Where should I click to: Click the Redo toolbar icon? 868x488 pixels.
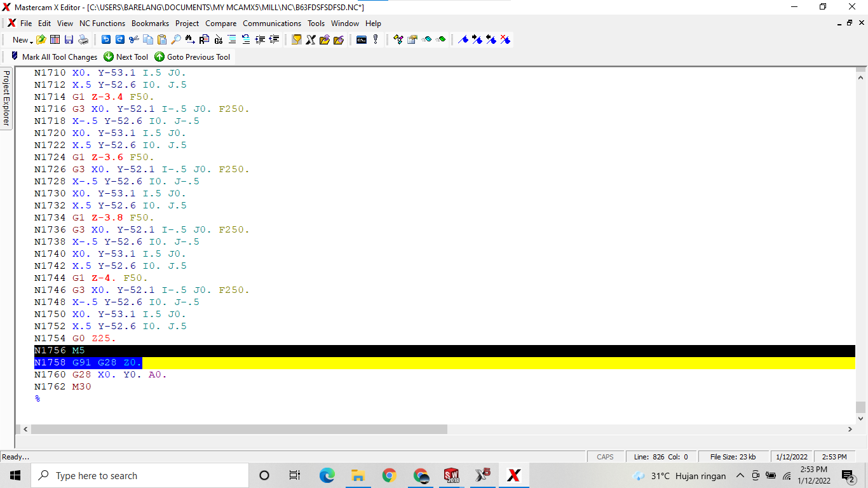119,39
